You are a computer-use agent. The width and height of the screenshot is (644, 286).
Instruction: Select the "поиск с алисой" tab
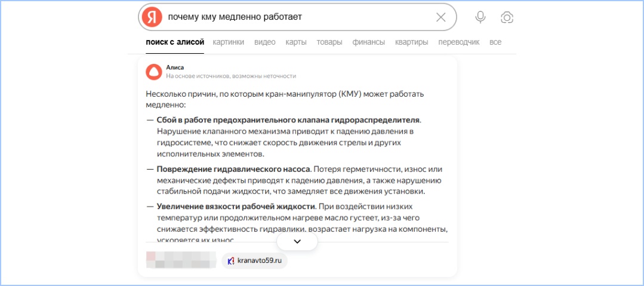(175, 42)
